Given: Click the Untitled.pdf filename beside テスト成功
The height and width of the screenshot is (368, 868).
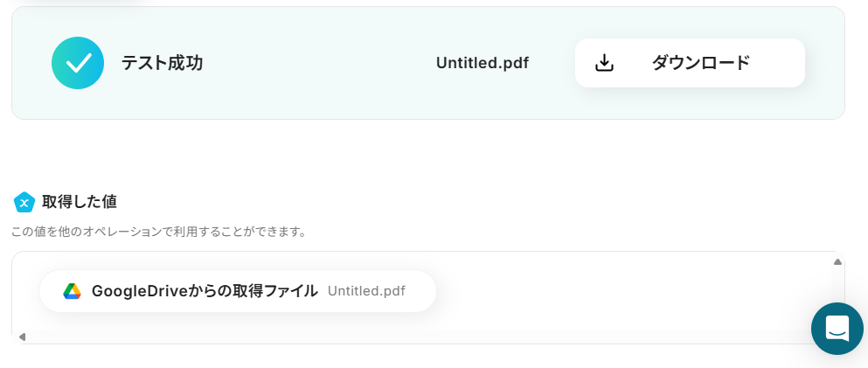Looking at the screenshot, I should (x=482, y=63).
